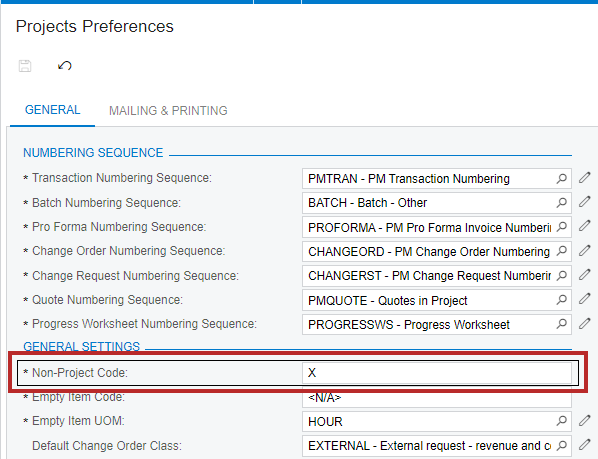Image resolution: width=598 pixels, height=459 pixels.
Task: Open magnifier lookup for Empty Item UOM
Action: tap(561, 421)
